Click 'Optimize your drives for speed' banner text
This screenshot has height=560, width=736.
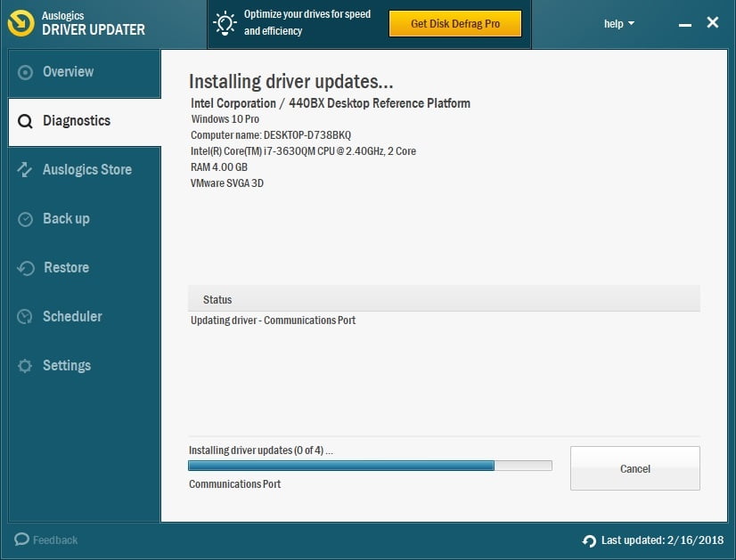click(307, 14)
